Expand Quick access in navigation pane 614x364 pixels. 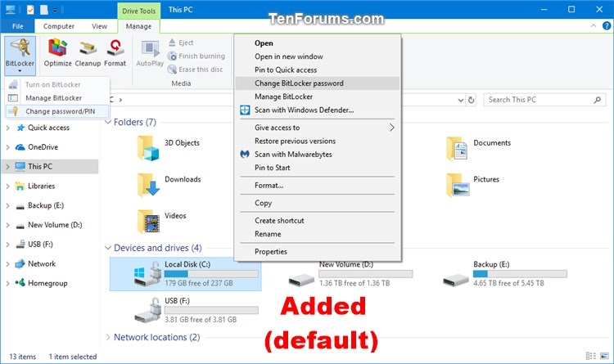pos(7,128)
